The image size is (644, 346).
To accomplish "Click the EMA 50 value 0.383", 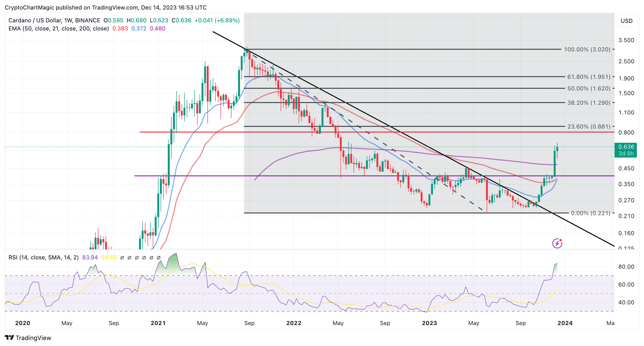I will (x=120, y=29).
